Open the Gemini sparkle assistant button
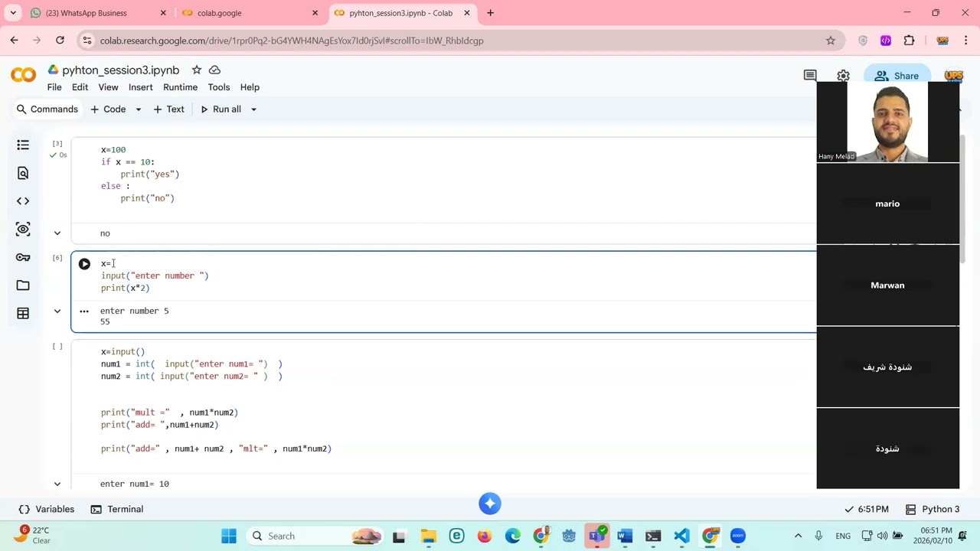980x551 pixels. tap(490, 504)
